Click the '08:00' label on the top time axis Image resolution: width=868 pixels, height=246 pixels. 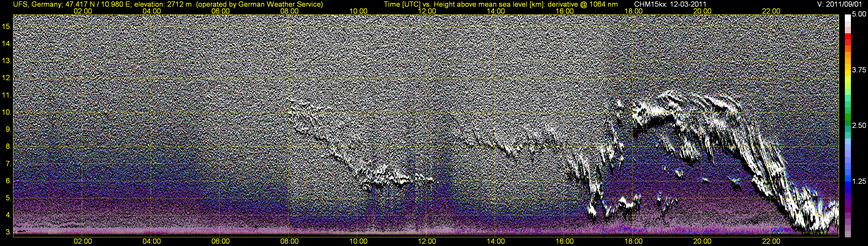click(x=289, y=11)
